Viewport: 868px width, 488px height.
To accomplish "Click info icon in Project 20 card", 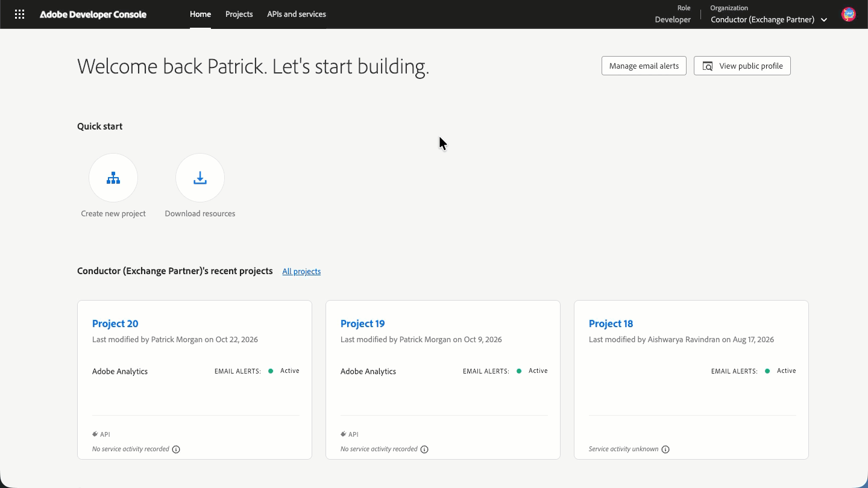I will click(176, 449).
